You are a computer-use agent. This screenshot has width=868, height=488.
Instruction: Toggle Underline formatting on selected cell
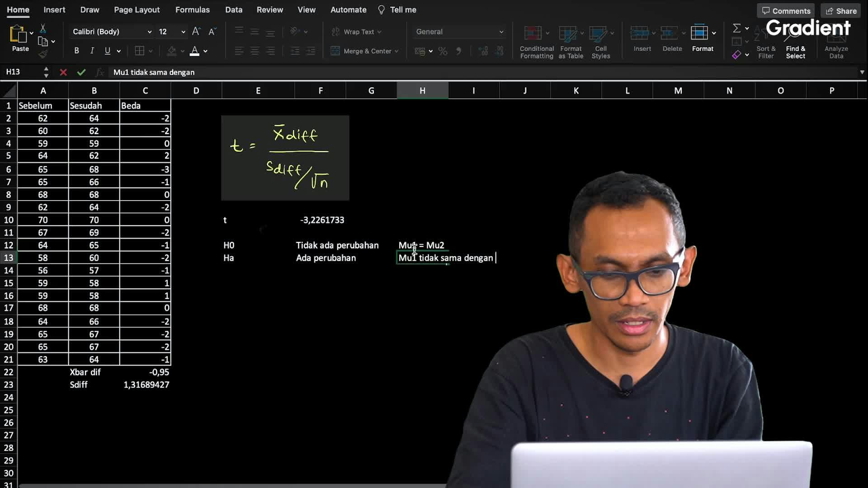pyautogui.click(x=107, y=51)
